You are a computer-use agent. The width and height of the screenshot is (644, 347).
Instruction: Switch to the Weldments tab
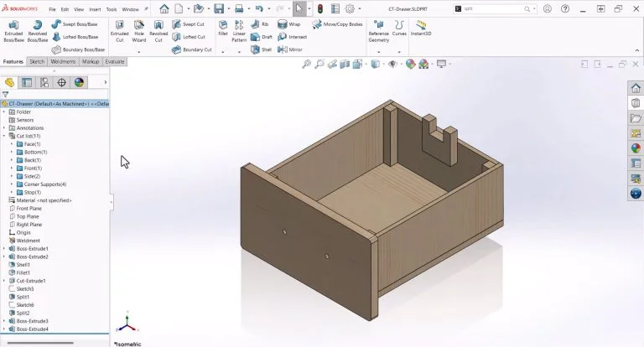(x=63, y=61)
